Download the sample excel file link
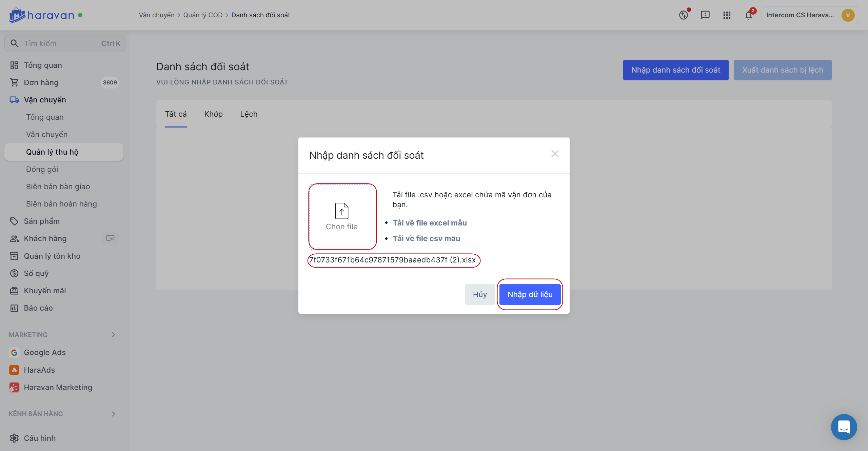Viewport: 868px width, 451px height. 430,223
